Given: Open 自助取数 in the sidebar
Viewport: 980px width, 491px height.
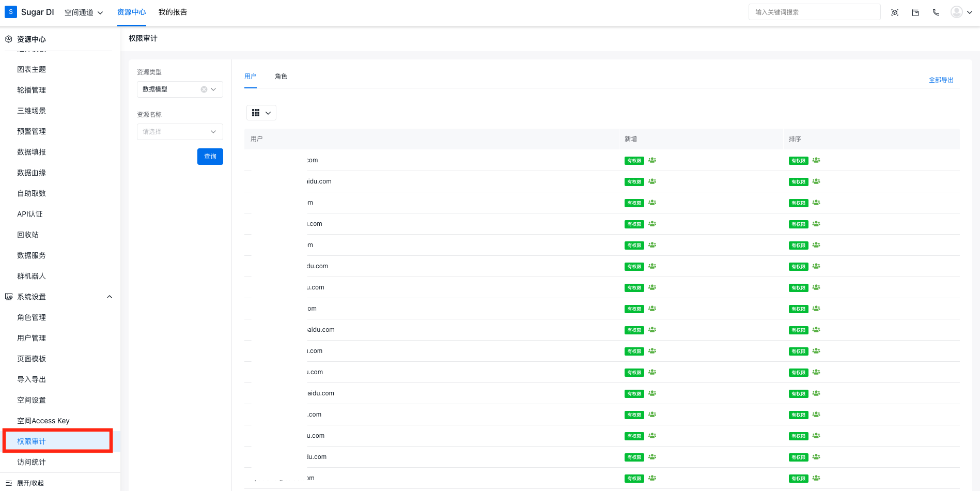Looking at the screenshot, I should 32,193.
